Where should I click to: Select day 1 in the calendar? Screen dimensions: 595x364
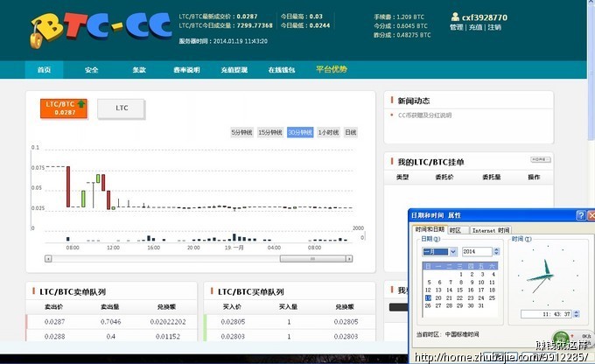click(x=461, y=274)
